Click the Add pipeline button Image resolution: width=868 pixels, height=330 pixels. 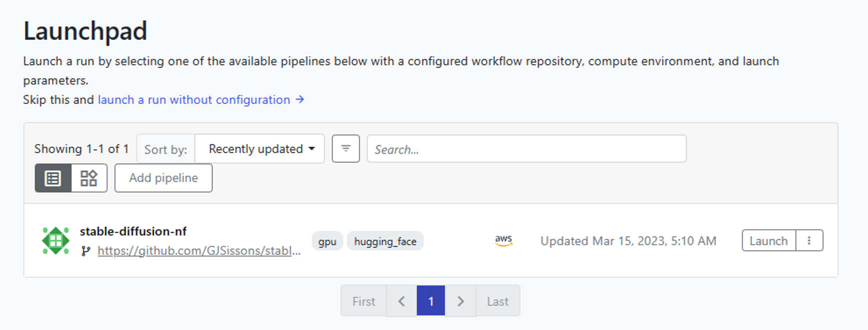point(163,178)
